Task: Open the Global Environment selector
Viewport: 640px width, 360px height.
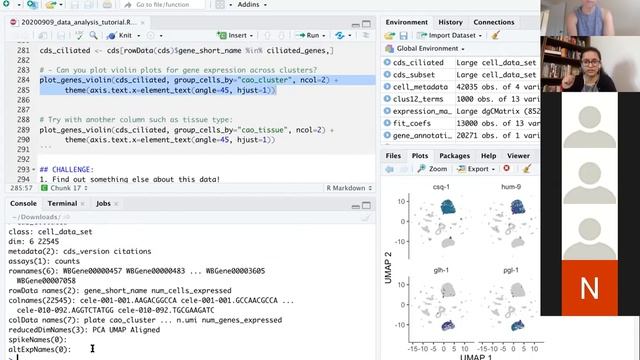Action: [426, 49]
